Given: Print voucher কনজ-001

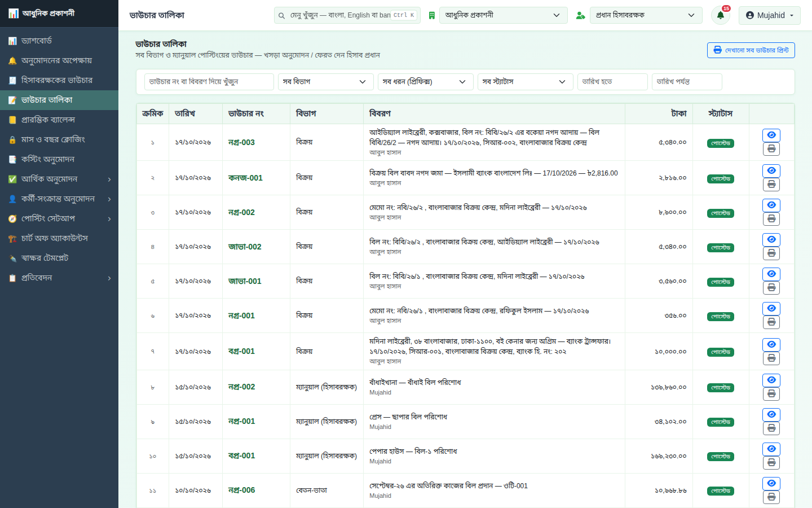Looking at the screenshot, I should [x=771, y=184].
